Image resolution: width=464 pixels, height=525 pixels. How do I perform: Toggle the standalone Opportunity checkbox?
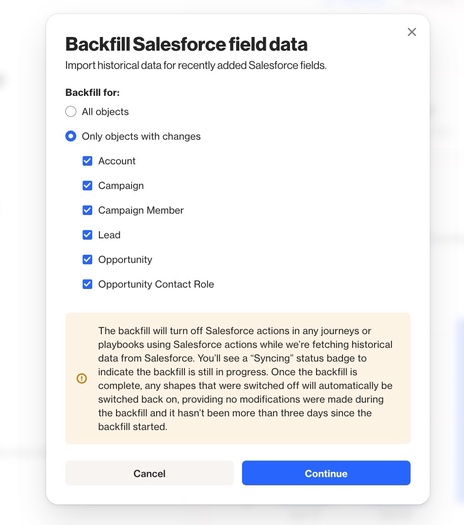87,259
